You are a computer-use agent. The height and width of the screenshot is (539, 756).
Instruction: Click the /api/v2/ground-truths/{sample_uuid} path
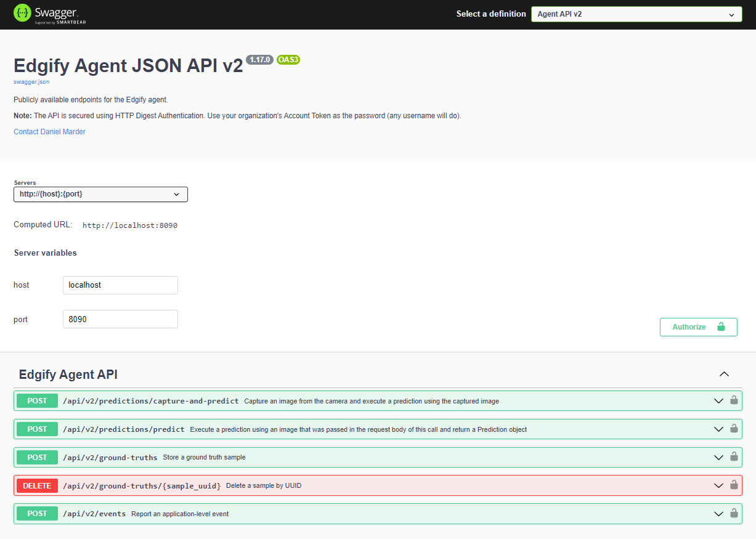pyautogui.click(x=142, y=485)
